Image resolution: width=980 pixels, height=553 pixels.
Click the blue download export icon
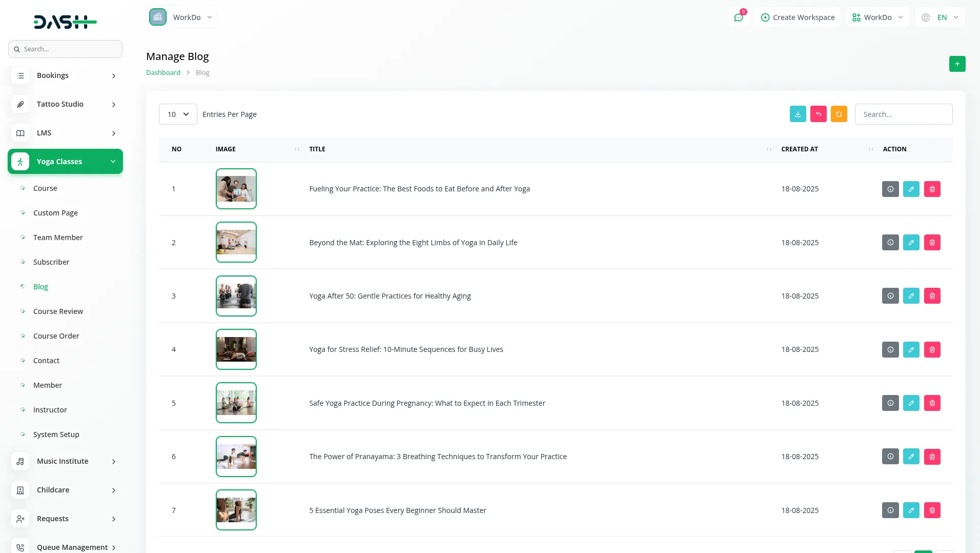798,114
